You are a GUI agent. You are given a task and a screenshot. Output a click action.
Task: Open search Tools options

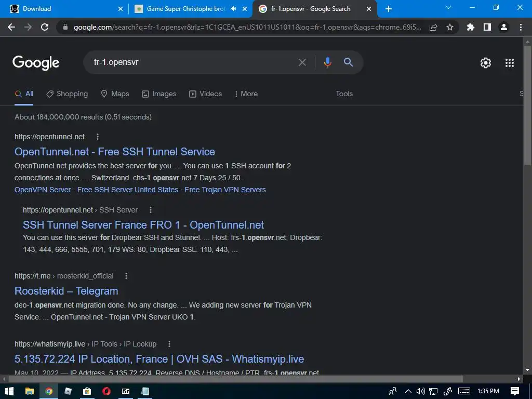coord(344,94)
